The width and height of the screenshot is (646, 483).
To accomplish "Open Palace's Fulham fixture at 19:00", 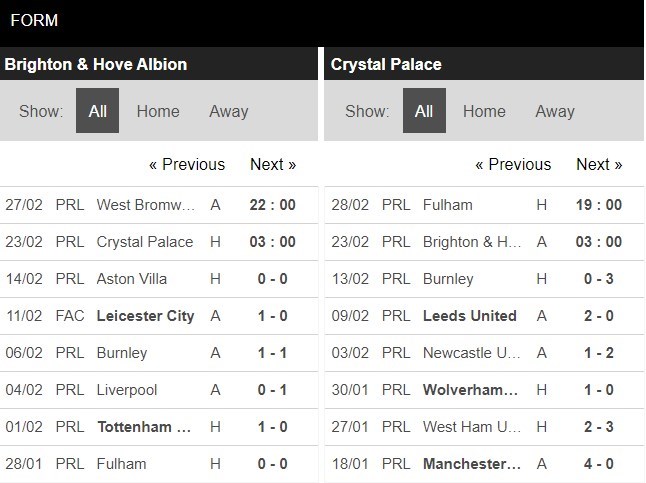I will [x=599, y=205].
